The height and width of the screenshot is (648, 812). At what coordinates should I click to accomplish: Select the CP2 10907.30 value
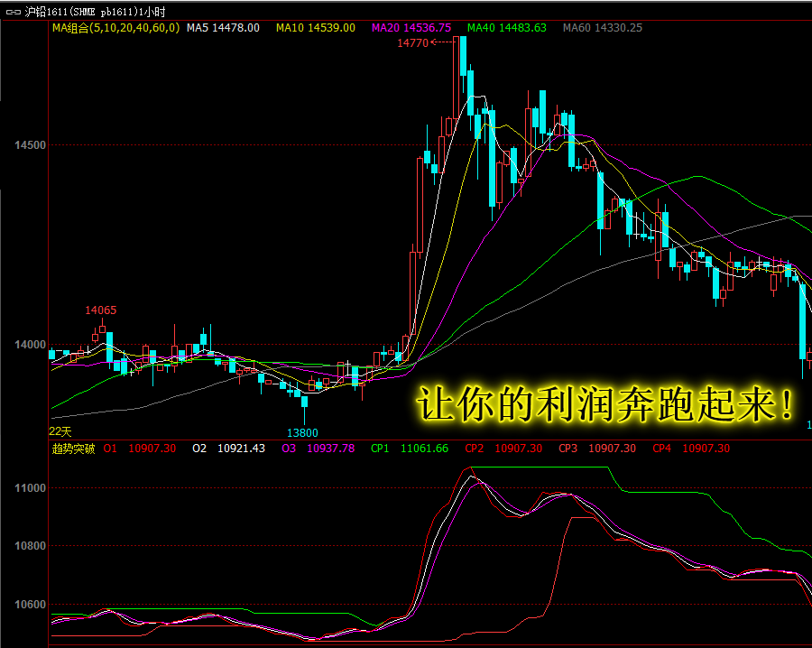(503, 449)
